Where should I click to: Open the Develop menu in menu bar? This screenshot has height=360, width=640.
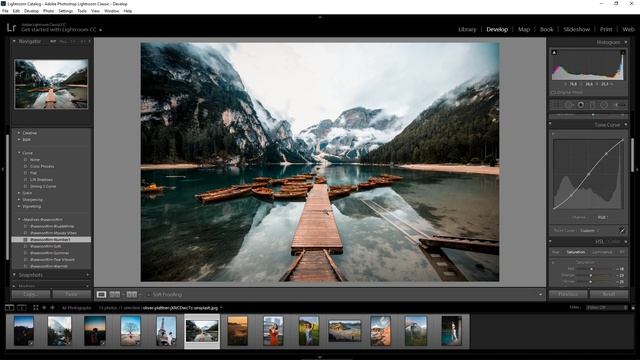coord(31,11)
